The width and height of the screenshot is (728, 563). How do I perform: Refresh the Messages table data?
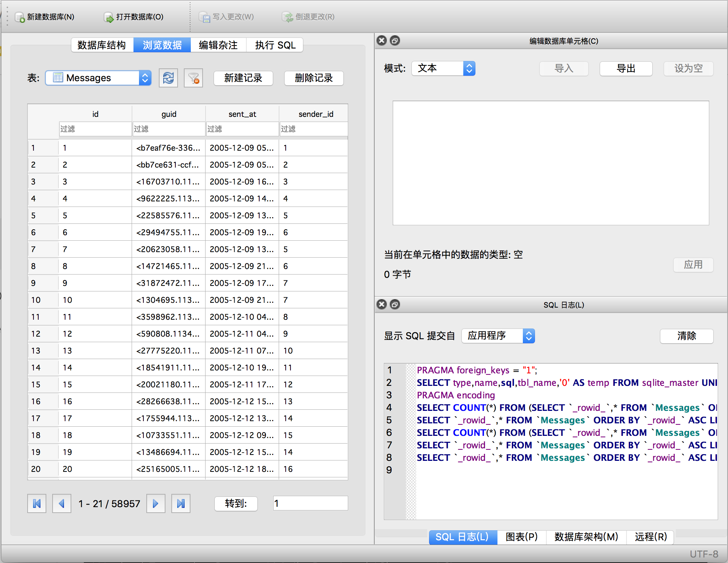coord(168,78)
